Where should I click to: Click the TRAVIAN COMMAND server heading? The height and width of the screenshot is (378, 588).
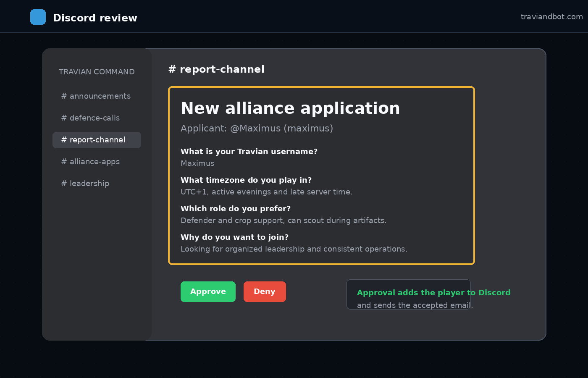pos(97,72)
